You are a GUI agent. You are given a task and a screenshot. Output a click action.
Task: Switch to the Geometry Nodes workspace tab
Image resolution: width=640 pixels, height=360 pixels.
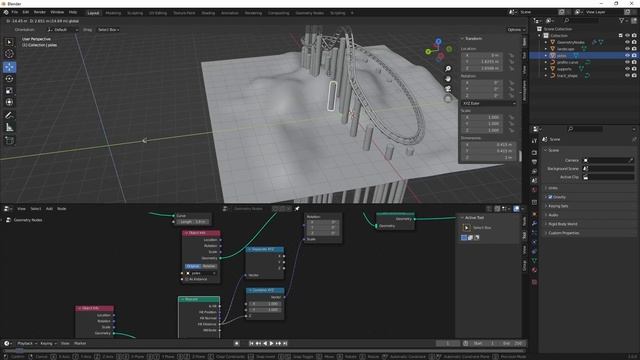coord(310,13)
